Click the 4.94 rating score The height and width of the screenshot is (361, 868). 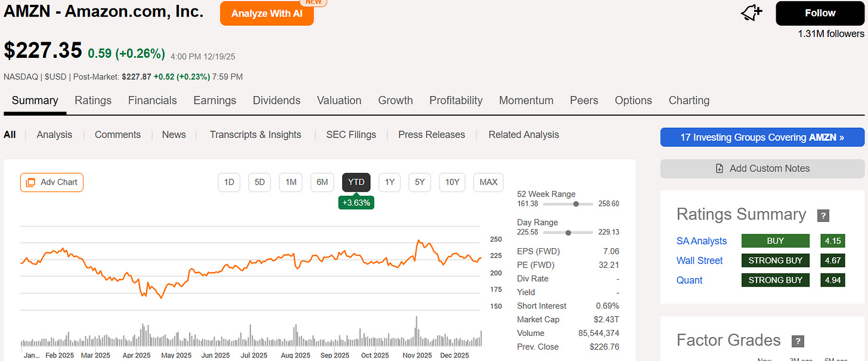(833, 280)
